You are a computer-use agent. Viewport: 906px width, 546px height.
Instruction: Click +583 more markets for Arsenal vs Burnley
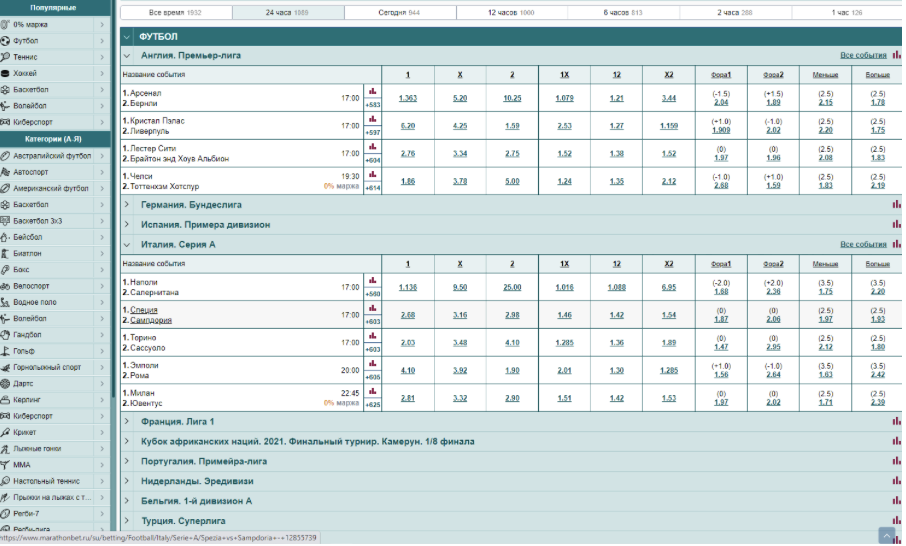coord(373,105)
